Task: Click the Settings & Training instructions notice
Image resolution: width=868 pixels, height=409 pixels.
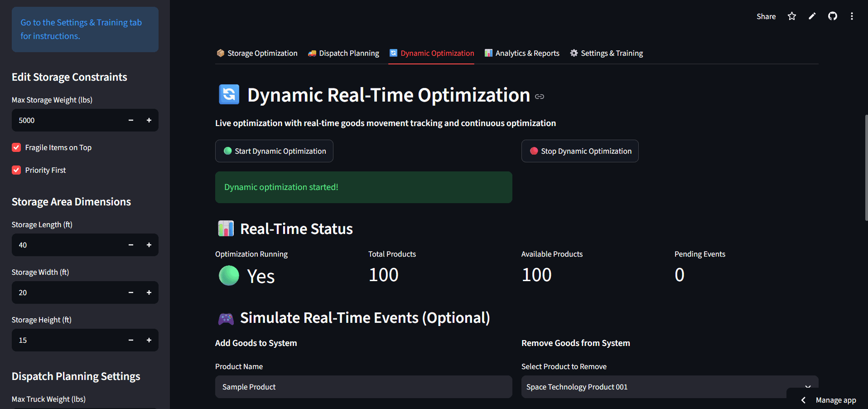Action: (x=85, y=29)
